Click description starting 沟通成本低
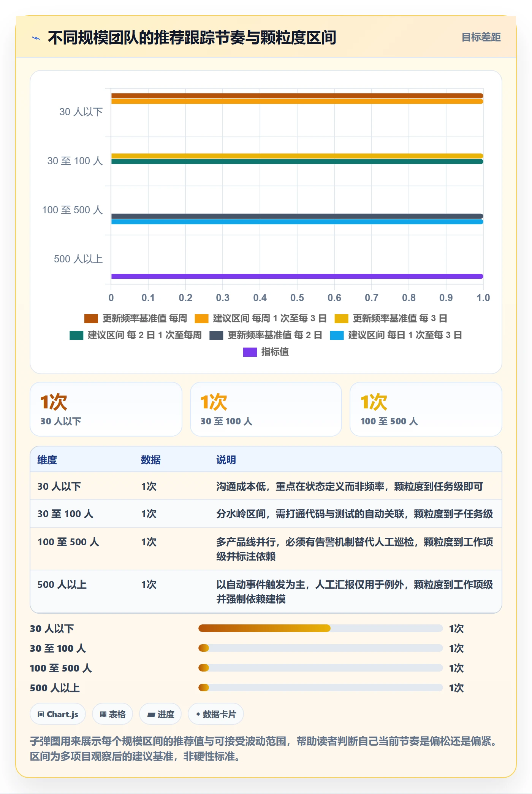This screenshot has width=532, height=794. point(350,486)
